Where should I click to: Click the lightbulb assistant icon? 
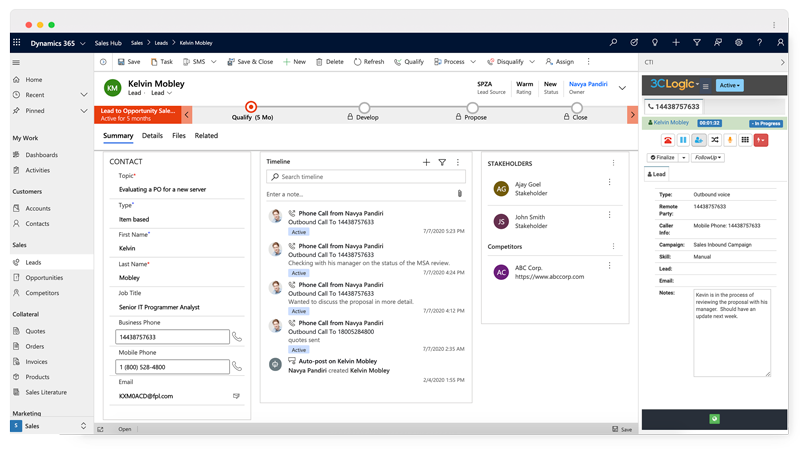pos(655,43)
